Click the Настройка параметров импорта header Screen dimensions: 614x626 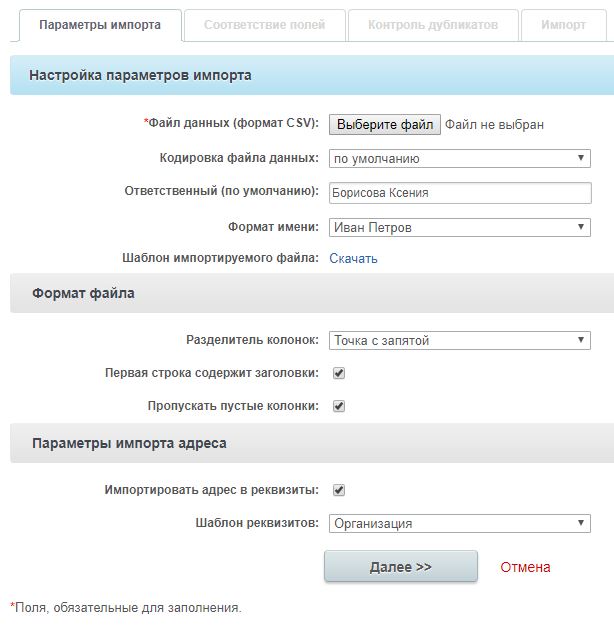(312, 75)
